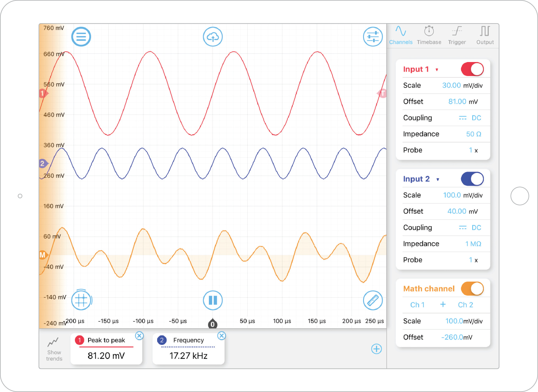Expand the Input 2 dropdown arrow
Screen dimensions: 538x392
pos(438,179)
